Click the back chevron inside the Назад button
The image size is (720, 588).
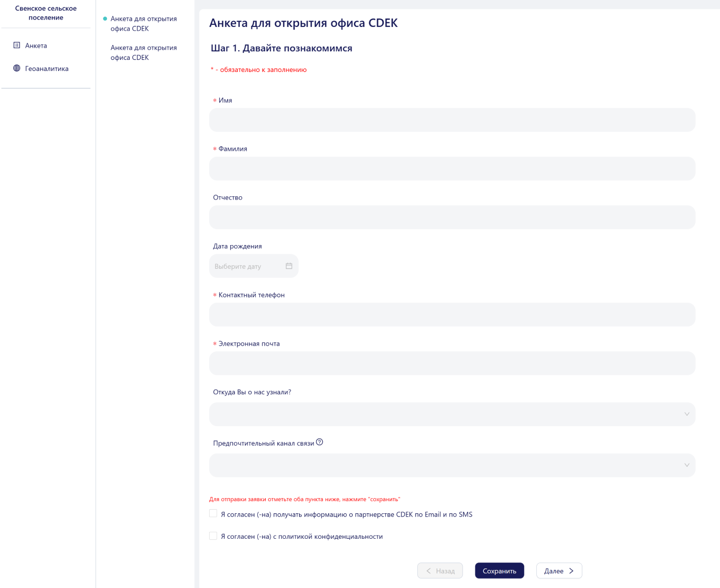tap(428, 571)
